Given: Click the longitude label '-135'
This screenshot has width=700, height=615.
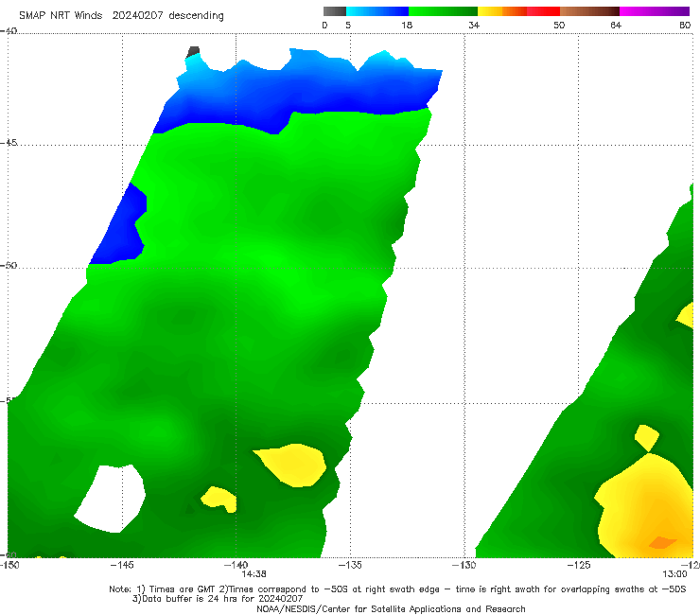Looking at the screenshot, I should 350,565.
